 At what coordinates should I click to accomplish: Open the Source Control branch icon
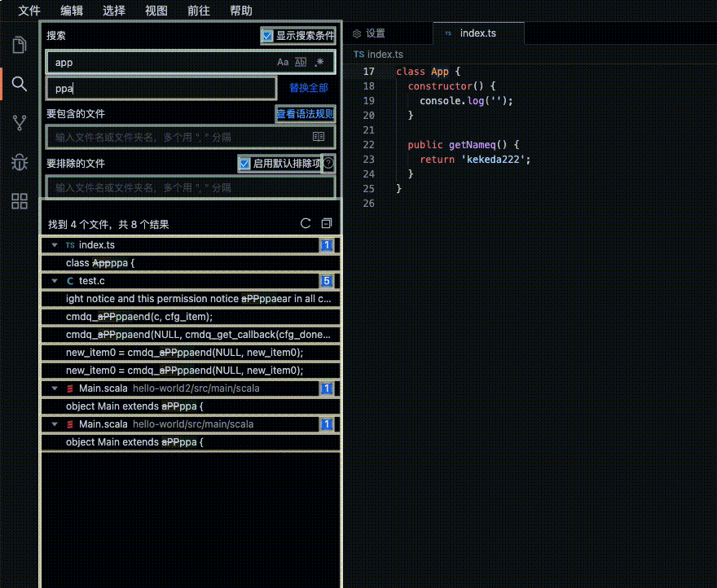point(20,122)
